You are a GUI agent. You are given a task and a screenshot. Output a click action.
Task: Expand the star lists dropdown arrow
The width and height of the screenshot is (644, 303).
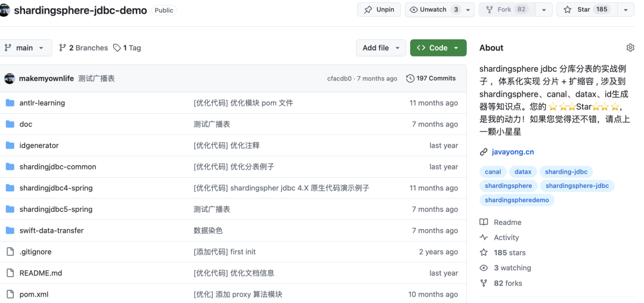pos(626,10)
